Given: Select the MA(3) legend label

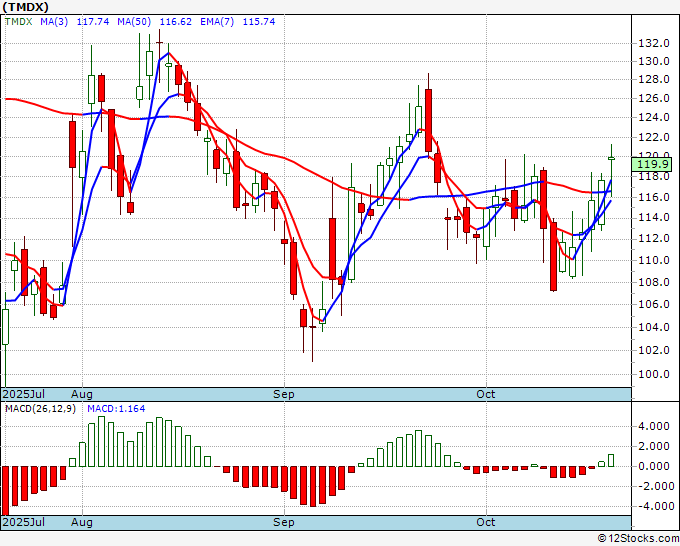Looking at the screenshot, I should pos(54,21).
